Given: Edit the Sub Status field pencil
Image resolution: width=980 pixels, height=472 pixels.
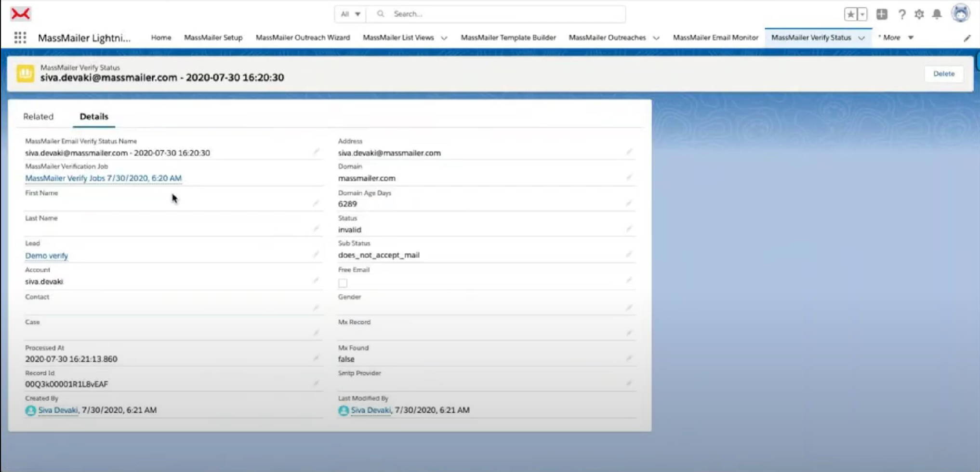Looking at the screenshot, I should tap(629, 254).
